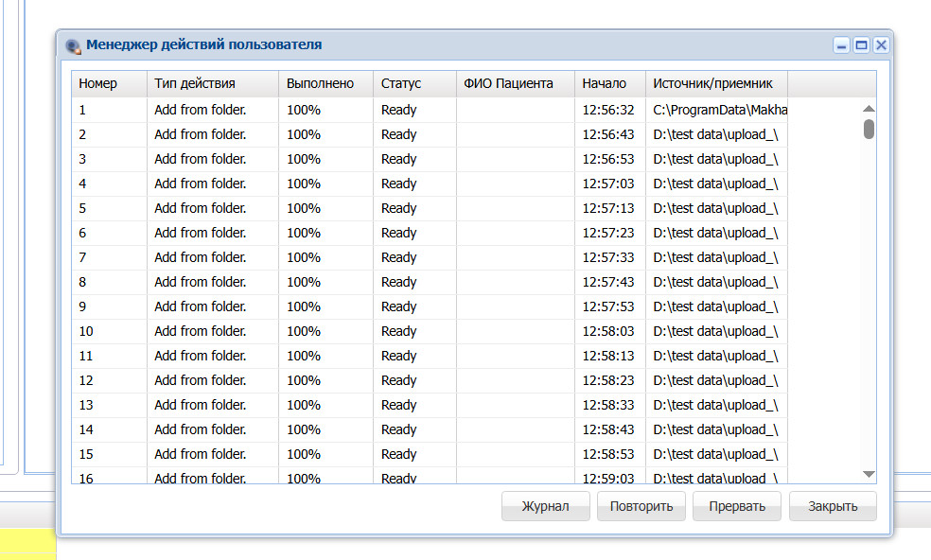Click the user action manager title icon
931x560 pixels.
click(73, 46)
